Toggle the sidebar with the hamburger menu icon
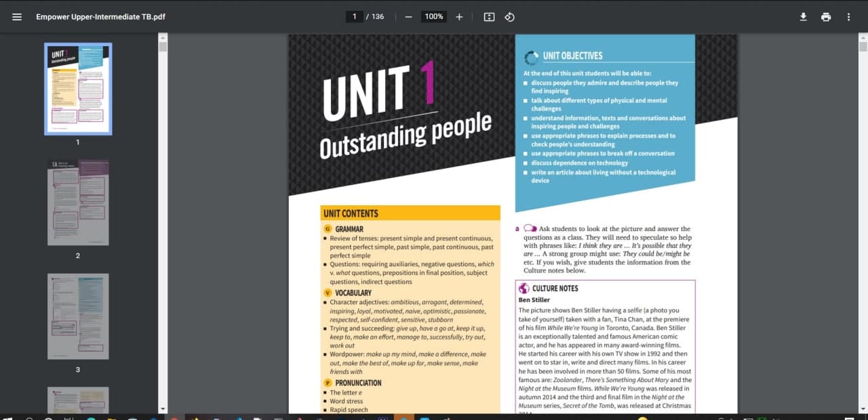Screen dimensions: 868x420 pos(17,17)
